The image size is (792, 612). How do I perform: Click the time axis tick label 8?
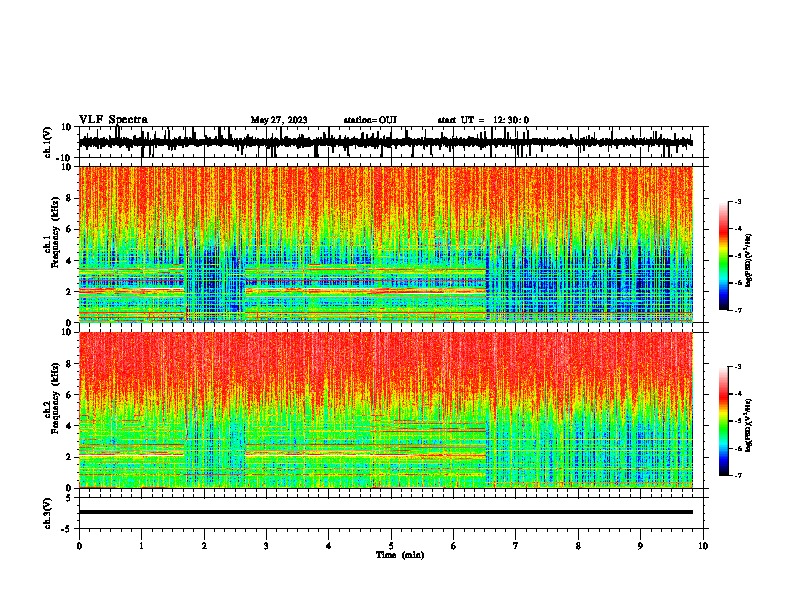tap(578, 546)
